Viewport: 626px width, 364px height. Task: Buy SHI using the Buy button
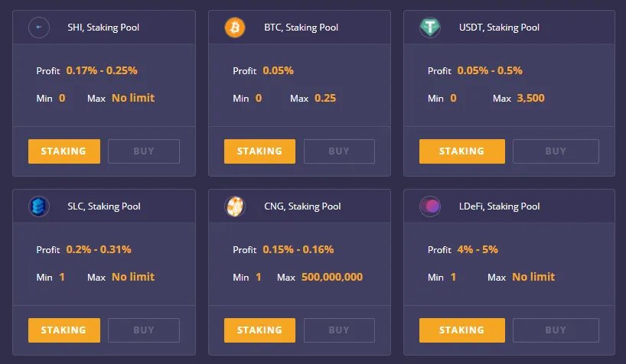point(144,151)
